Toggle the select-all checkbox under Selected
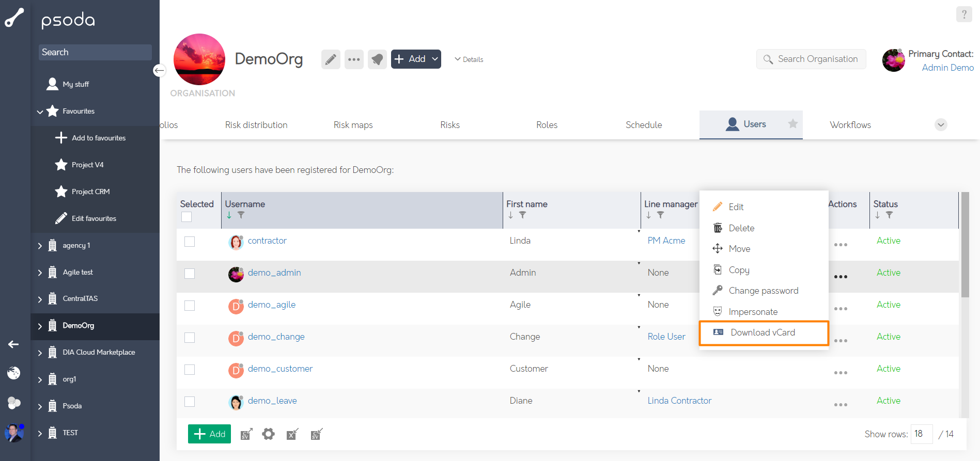This screenshot has height=461, width=980. 186,217
